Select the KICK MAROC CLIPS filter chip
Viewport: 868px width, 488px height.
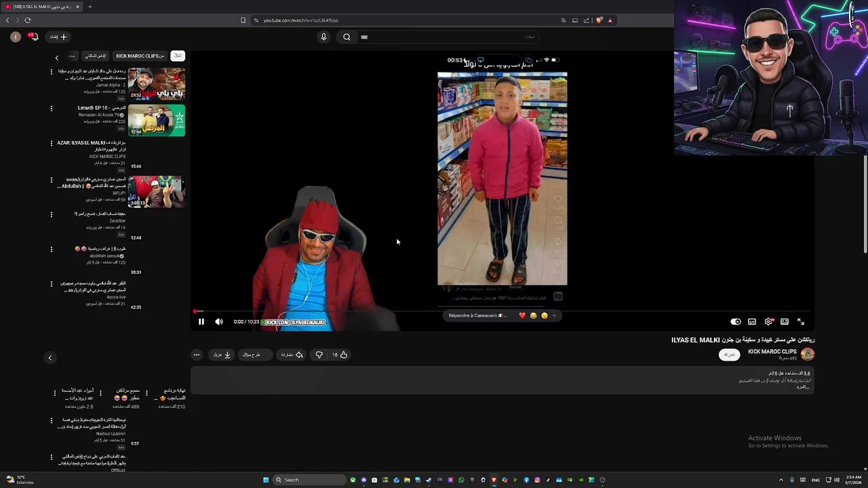click(x=140, y=56)
